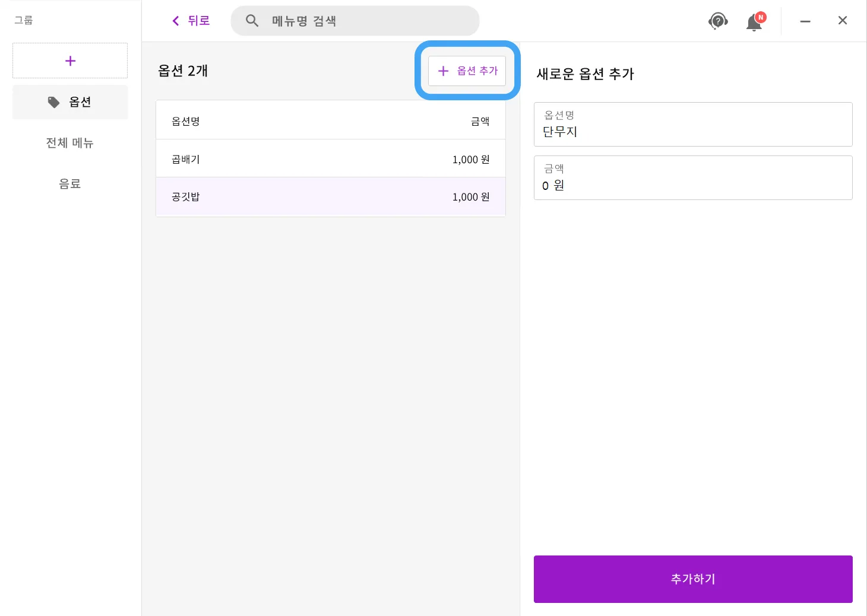
Task: Select the 전체 메뉴 group
Action: [70, 143]
